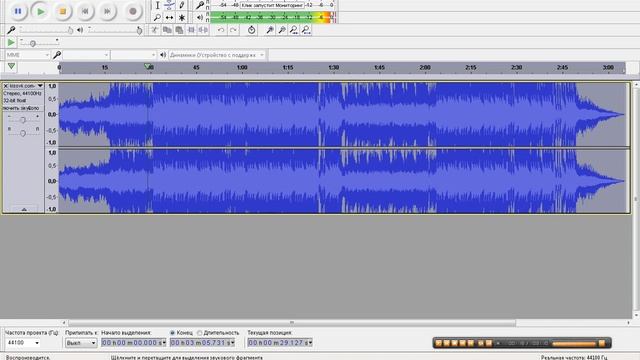Screen dimensions: 640x360
Task: Open the Sync-Lock clock icon
Action: point(251,30)
